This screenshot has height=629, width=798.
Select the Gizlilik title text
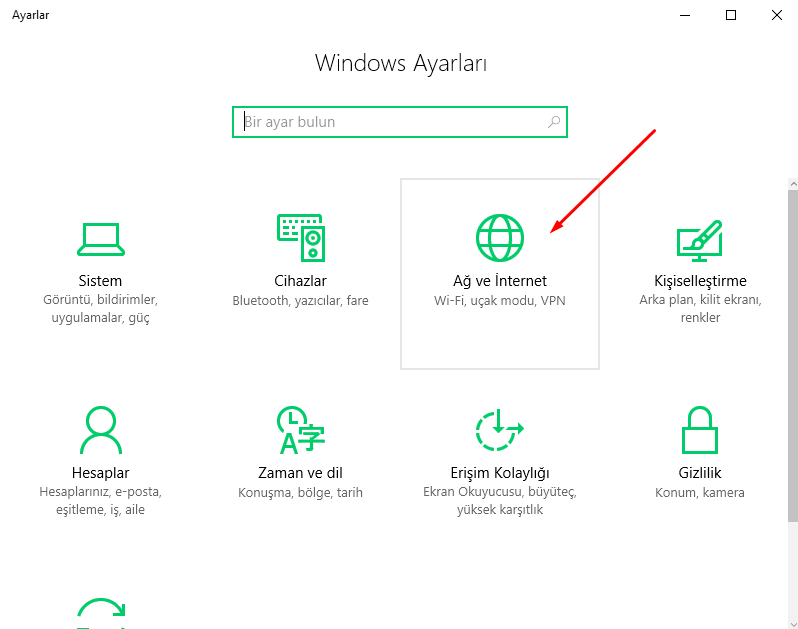[700, 473]
